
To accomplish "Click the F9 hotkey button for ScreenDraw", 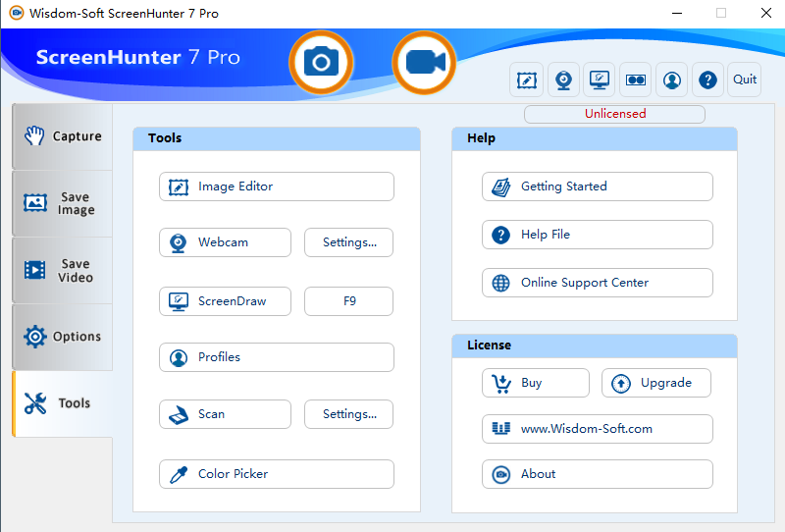I will point(349,301).
